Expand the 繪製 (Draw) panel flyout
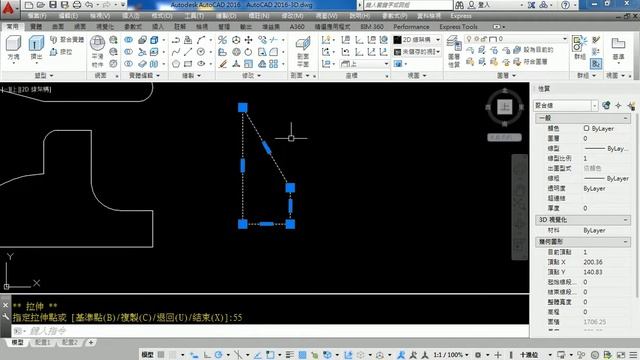 click(191, 76)
